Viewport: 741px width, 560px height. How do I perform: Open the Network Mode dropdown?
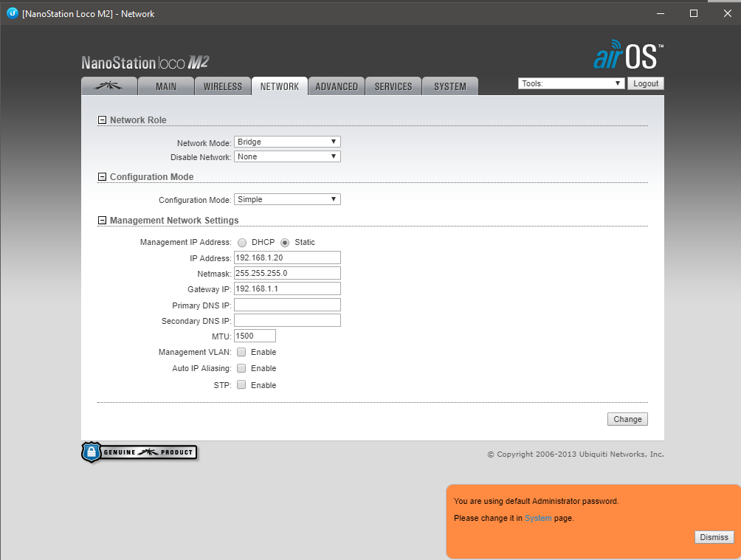[287, 142]
